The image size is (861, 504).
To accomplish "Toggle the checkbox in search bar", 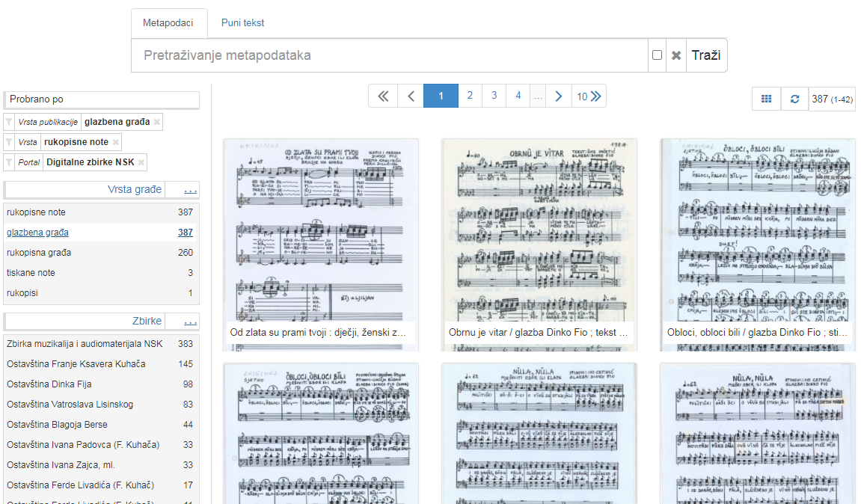I will coord(657,55).
